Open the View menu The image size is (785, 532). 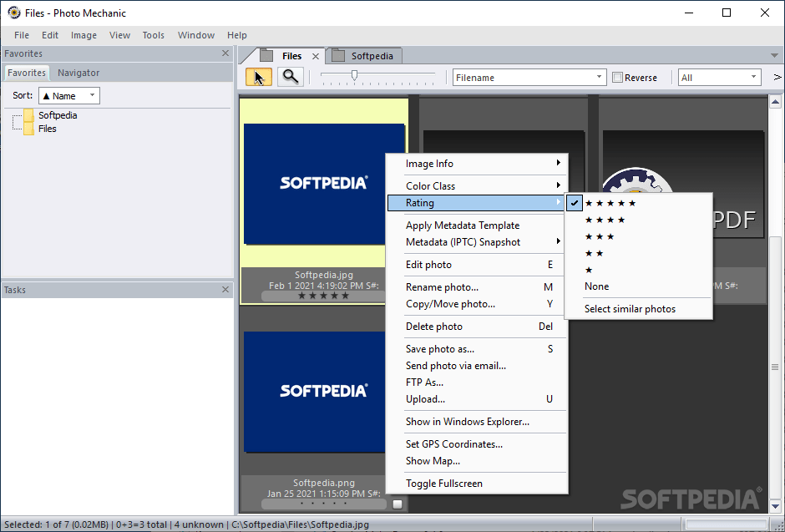[x=119, y=35]
